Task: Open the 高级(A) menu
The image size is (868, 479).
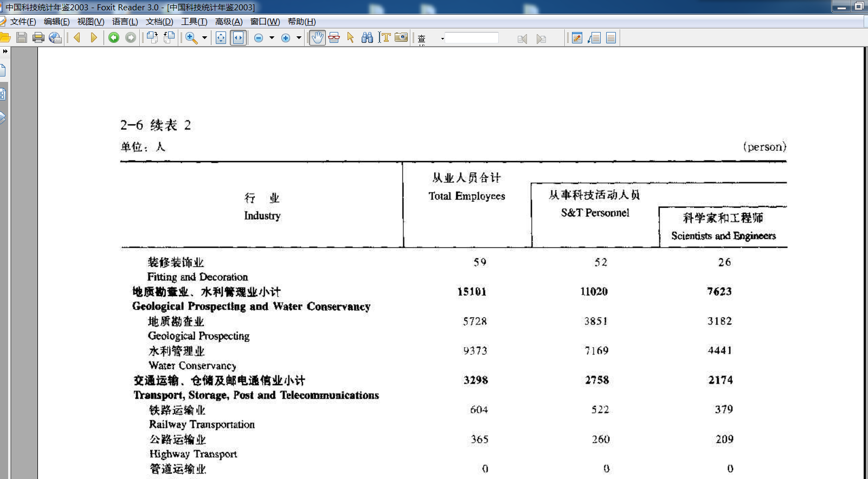Action: (x=229, y=22)
